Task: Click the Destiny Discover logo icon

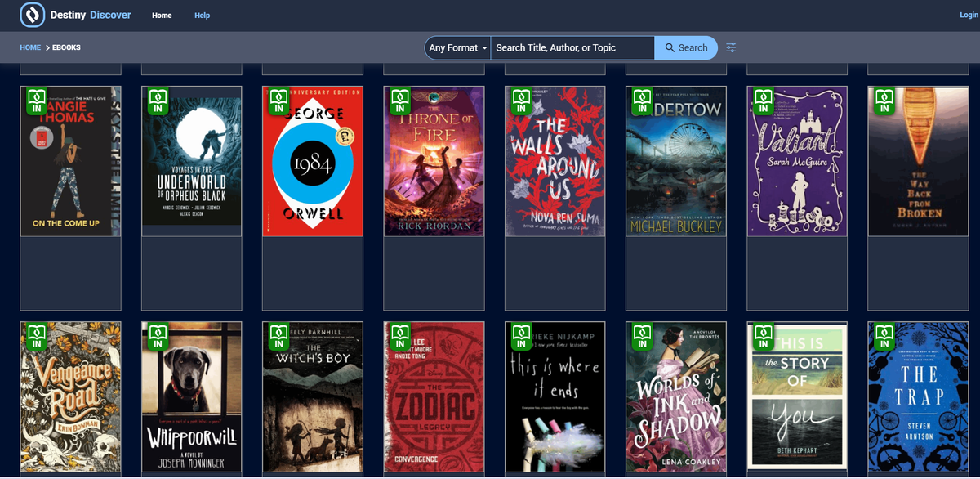Action: [x=32, y=15]
